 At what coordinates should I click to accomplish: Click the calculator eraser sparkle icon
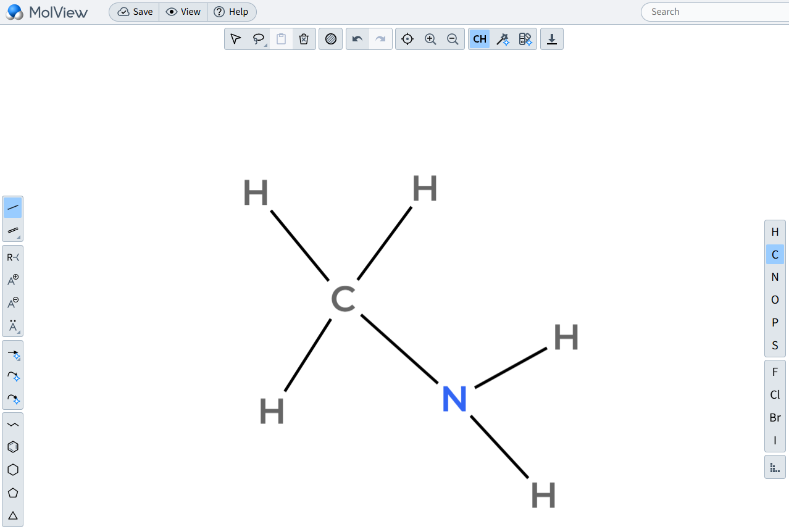(x=525, y=39)
